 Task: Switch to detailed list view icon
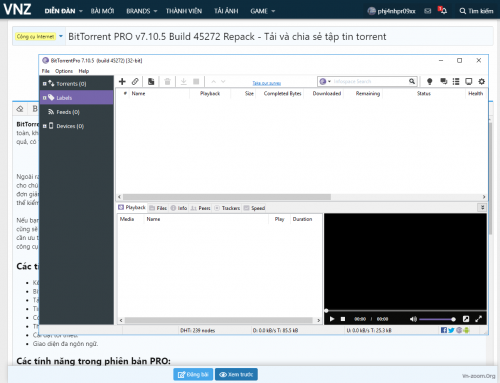pos(456,81)
